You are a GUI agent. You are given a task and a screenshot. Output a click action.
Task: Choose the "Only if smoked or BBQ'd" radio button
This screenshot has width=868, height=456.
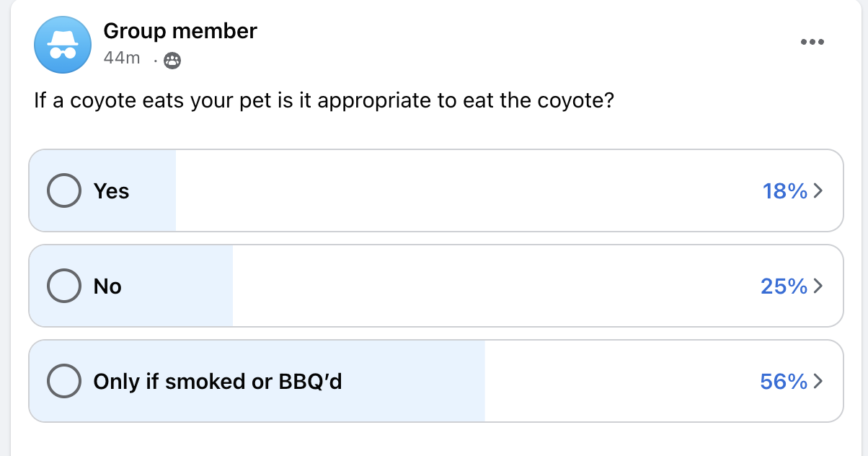(x=63, y=381)
